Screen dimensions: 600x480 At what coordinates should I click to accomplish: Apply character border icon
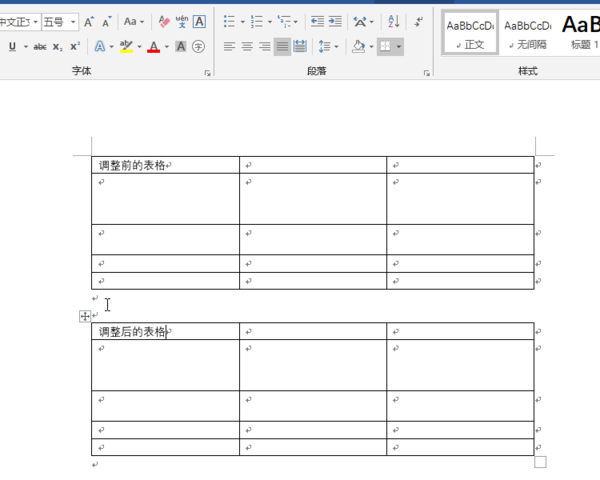[x=199, y=22]
